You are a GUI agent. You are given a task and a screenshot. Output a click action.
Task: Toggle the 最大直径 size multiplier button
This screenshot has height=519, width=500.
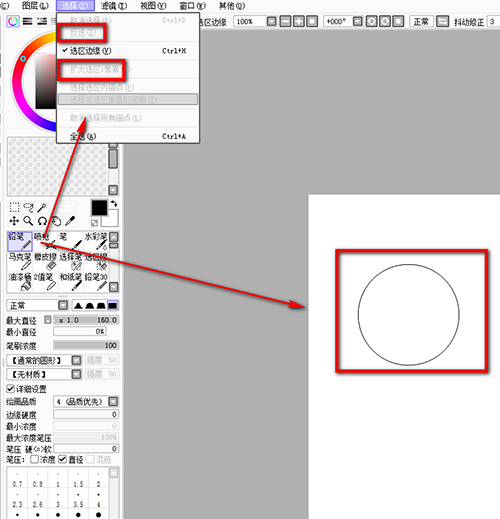pyautogui.click(x=48, y=320)
